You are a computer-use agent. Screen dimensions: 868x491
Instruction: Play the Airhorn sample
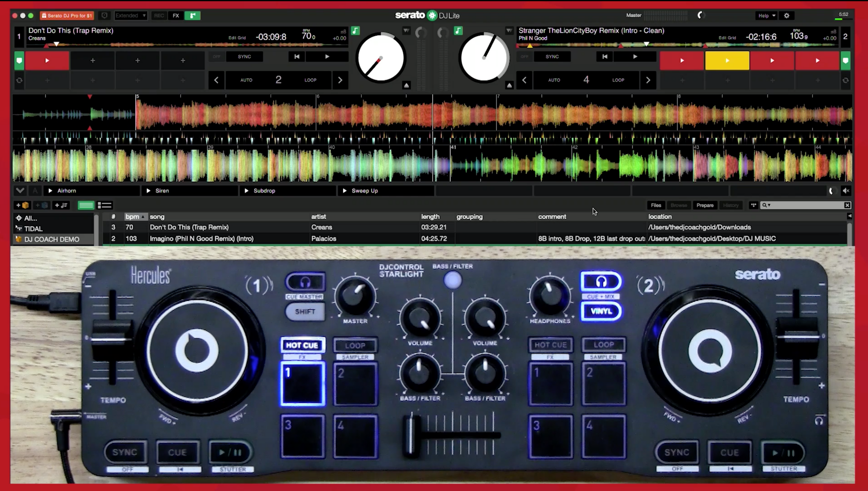click(x=50, y=191)
